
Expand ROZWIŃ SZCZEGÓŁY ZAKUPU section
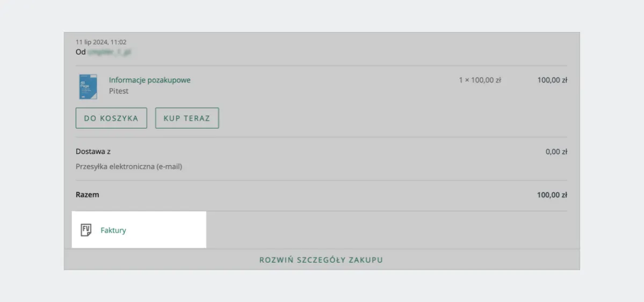[321, 260]
